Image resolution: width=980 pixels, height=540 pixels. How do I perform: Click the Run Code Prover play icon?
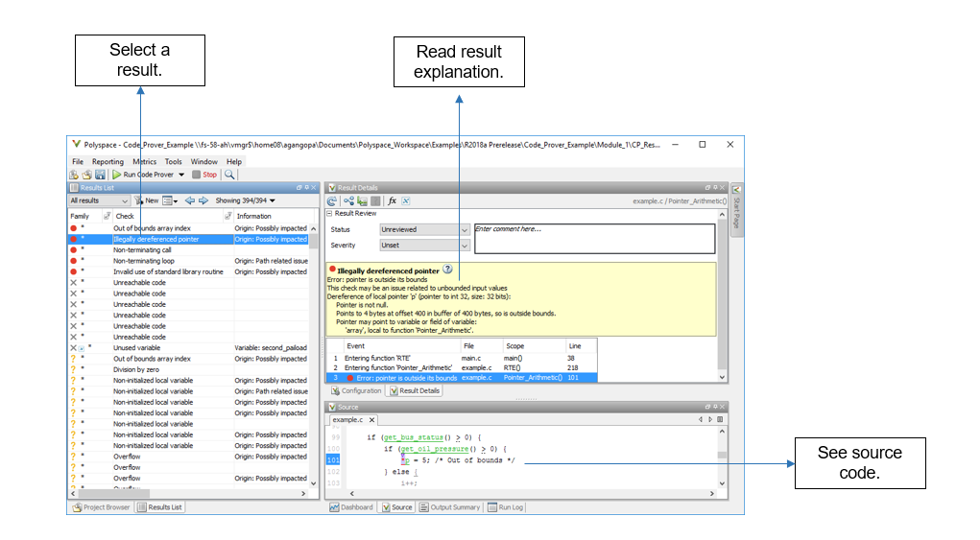116,176
